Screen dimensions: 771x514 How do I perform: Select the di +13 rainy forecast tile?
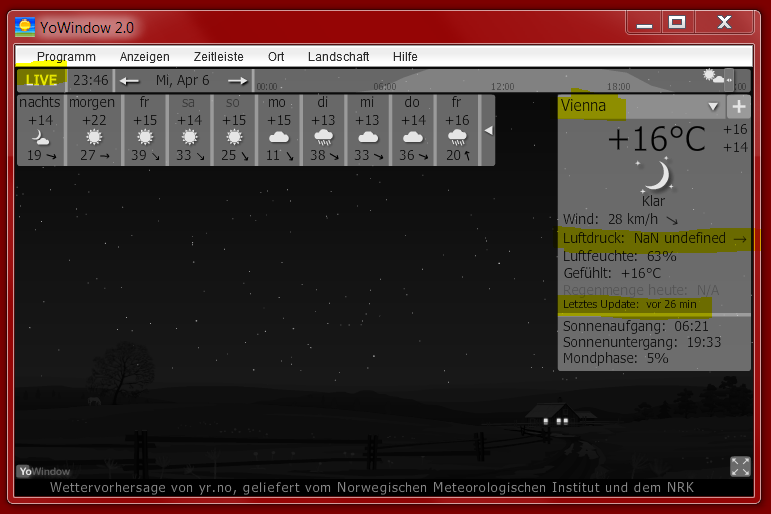pos(324,130)
